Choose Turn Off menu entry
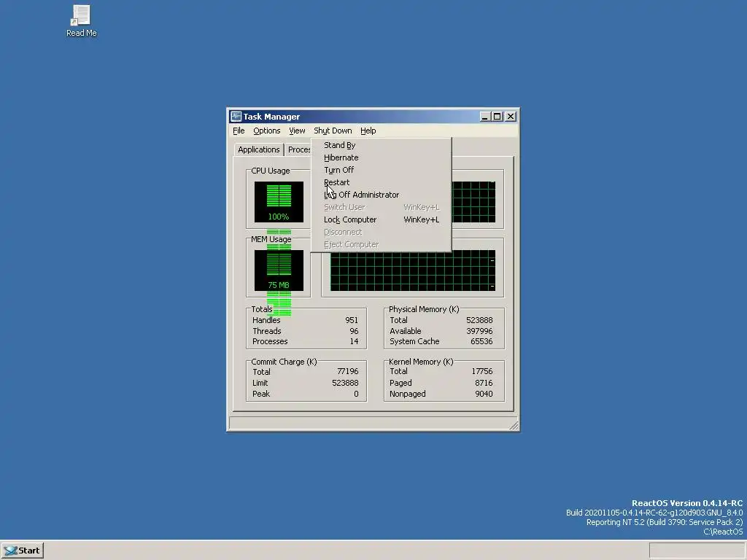The height and width of the screenshot is (560, 747). click(x=381, y=170)
